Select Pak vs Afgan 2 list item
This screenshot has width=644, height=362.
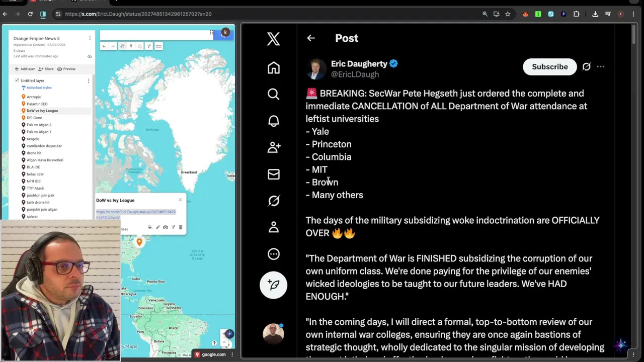[39, 125]
